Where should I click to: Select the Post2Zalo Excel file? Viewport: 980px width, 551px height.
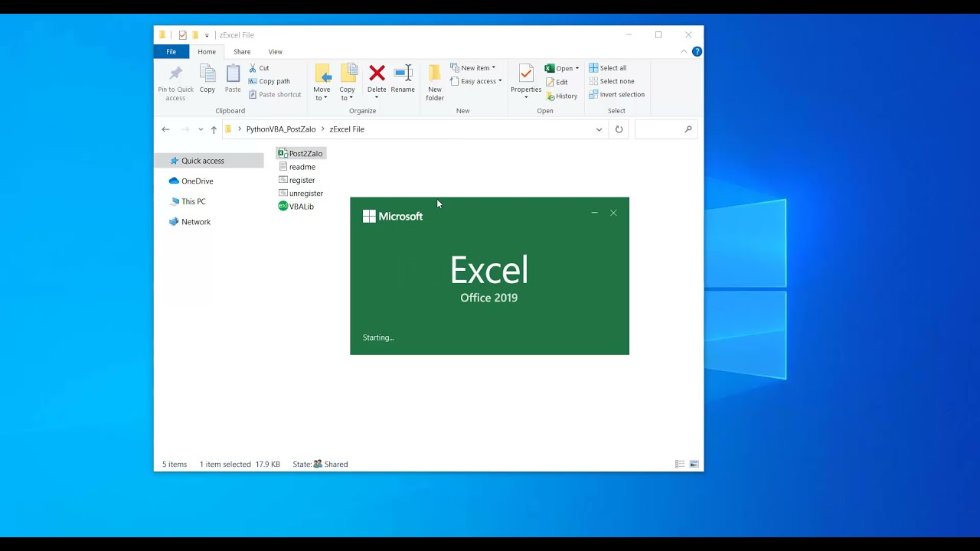point(301,153)
